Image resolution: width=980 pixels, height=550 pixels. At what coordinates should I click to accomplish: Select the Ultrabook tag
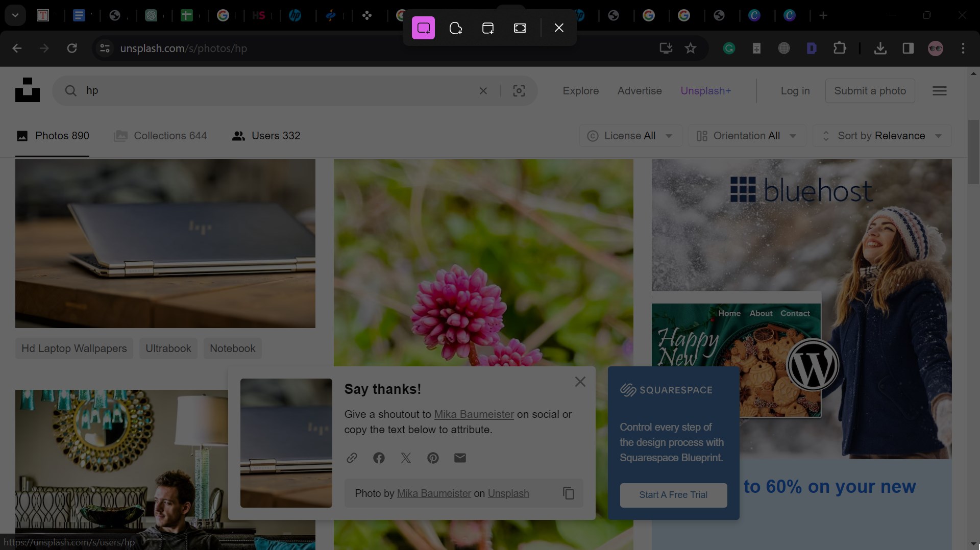point(168,348)
